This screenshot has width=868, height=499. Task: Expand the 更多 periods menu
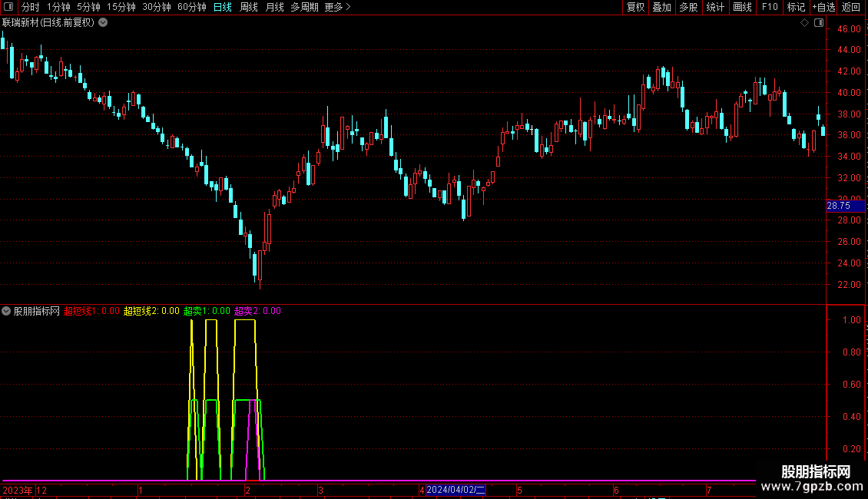[x=337, y=7]
